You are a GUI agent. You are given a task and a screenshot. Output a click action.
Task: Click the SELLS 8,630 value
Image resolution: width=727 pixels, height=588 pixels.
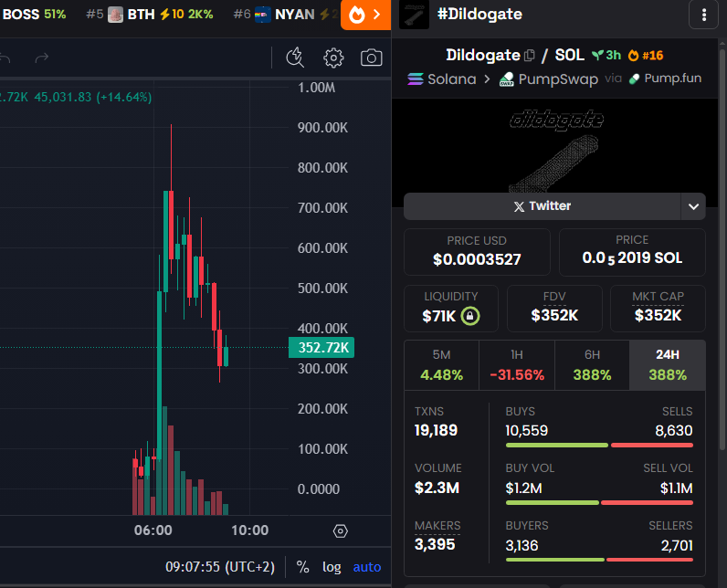pyautogui.click(x=674, y=431)
